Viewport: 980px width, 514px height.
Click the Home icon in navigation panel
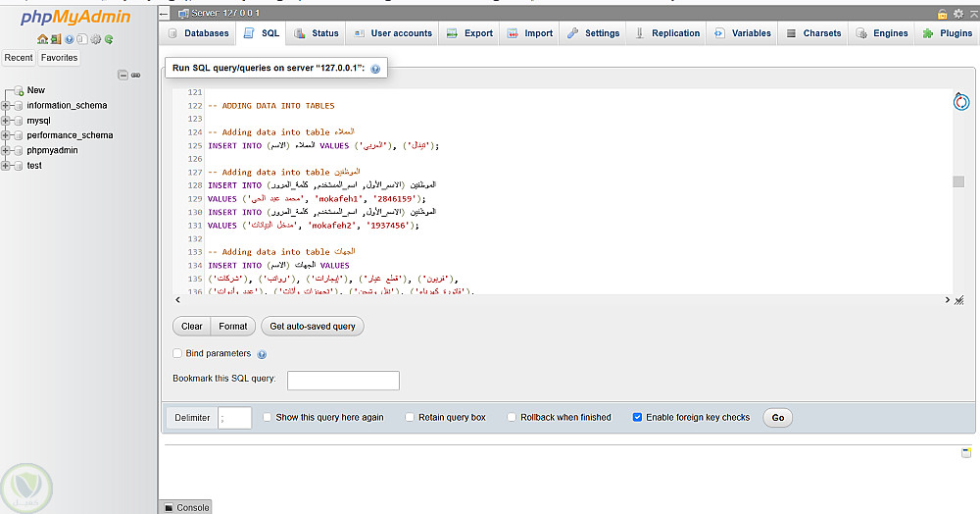click(42, 39)
